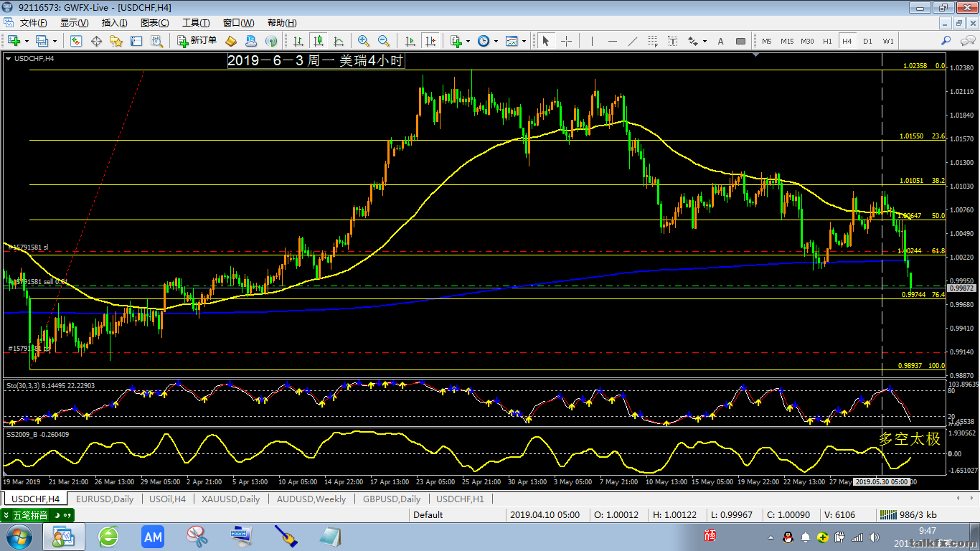
Task: Switch to the EURUSD,Daily chart tab
Action: pyautogui.click(x=105, y=499)
